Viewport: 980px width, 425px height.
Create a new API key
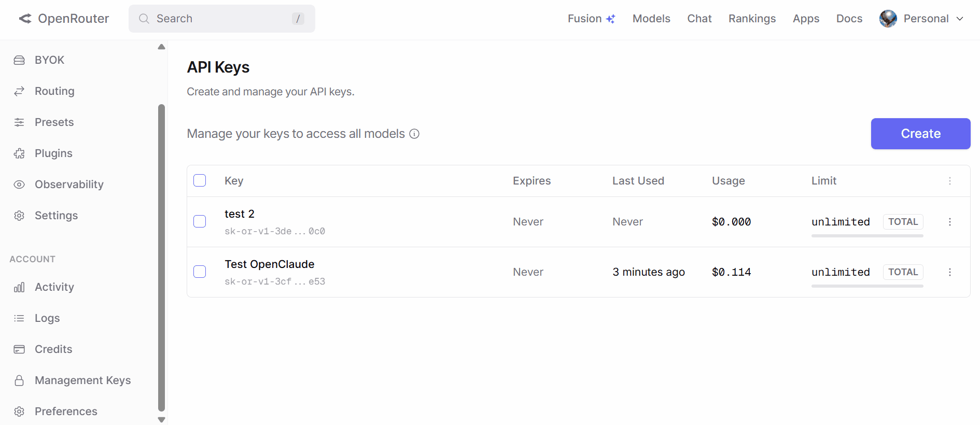(920, 134)
